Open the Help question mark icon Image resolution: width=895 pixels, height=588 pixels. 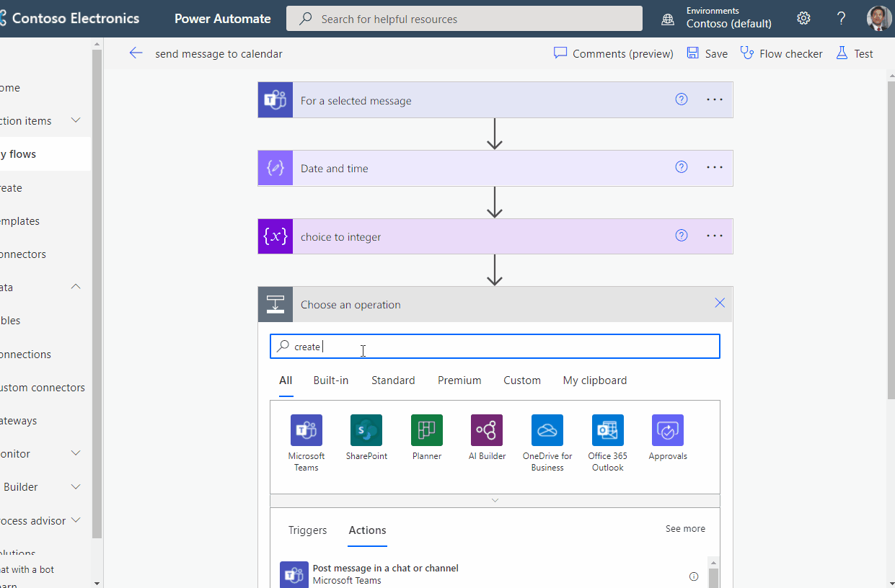click(x=841, y=19)
